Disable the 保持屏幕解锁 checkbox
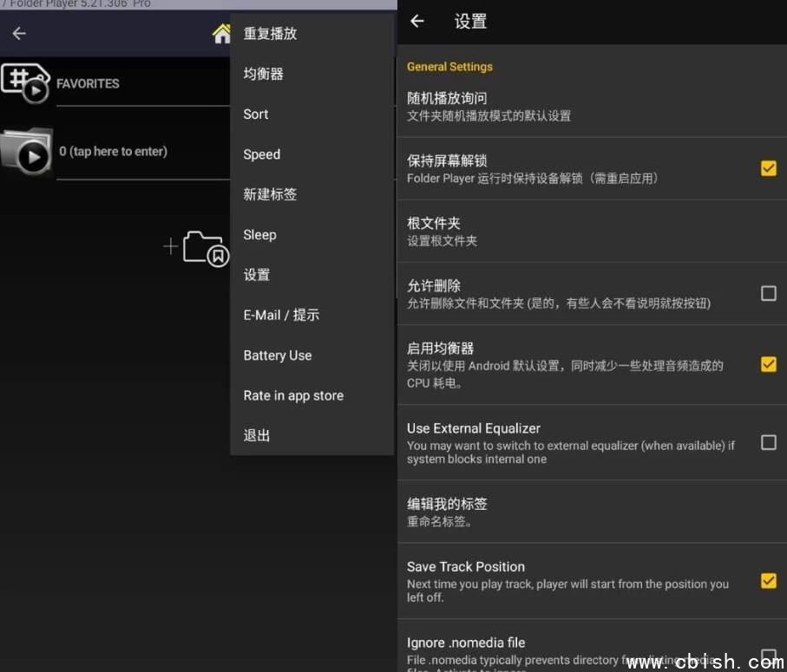Screen dimensions: 787x672 (x=768, y=168)
